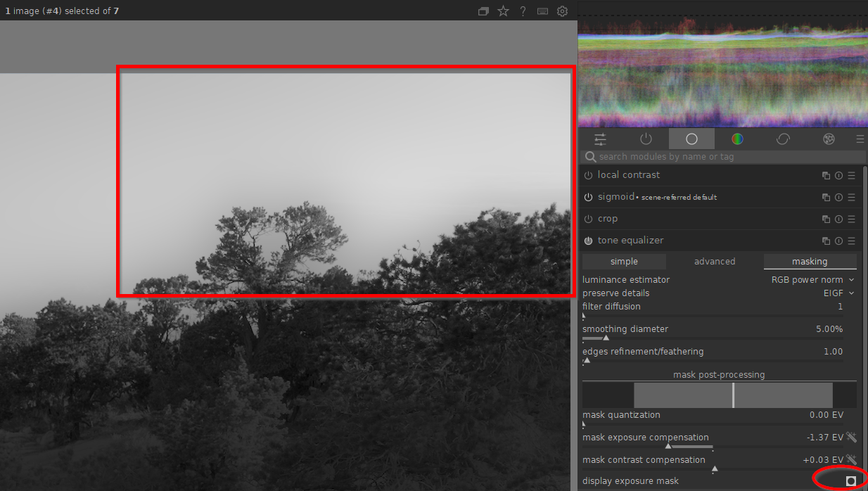The image size is (868, 491).
Task: Open the question-mark help icon
Action: pos(523,11)
